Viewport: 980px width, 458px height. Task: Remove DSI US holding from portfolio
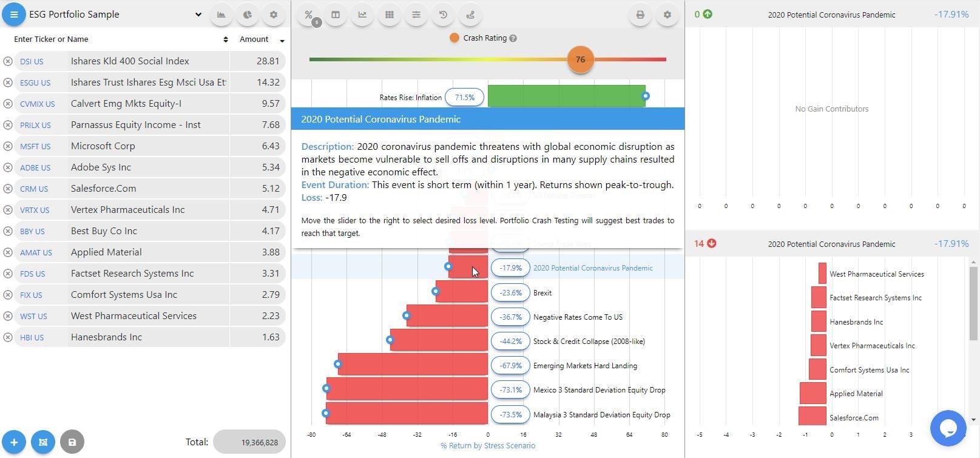[8, 61]
